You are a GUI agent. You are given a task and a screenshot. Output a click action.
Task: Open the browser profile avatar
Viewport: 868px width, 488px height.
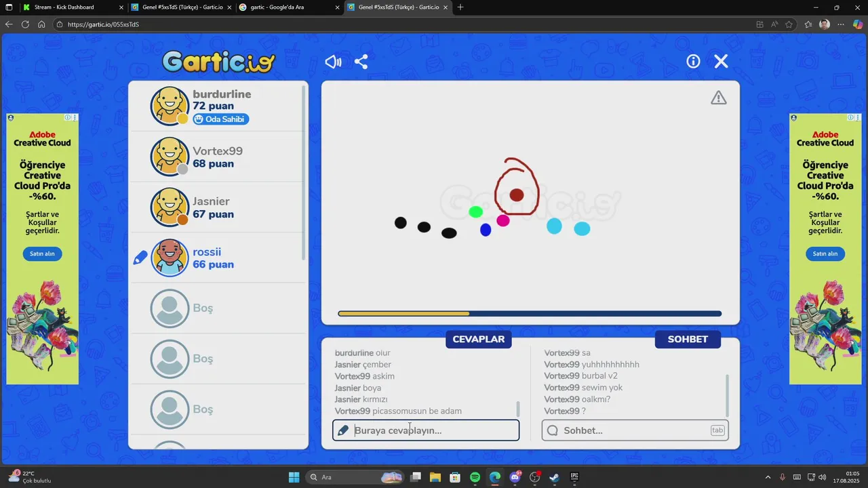pyautogui.click(x=825, y=24)
